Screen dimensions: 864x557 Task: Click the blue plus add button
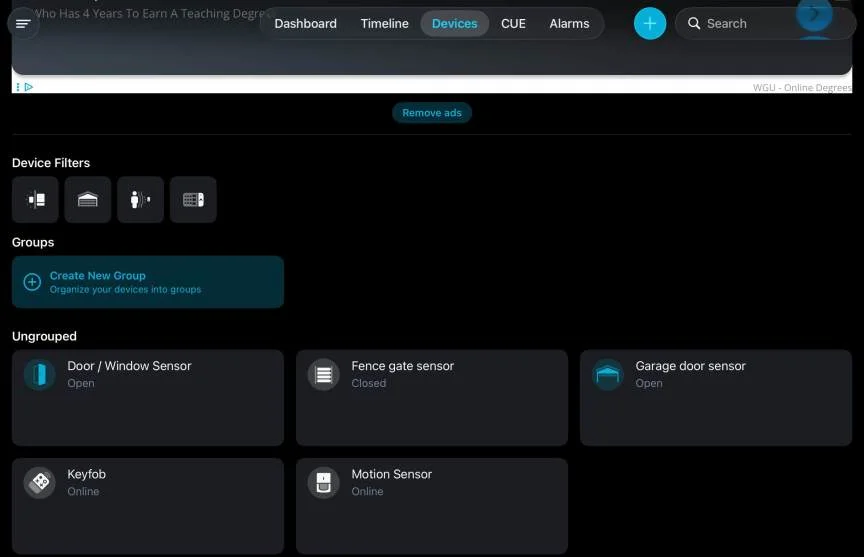(650, 24)
